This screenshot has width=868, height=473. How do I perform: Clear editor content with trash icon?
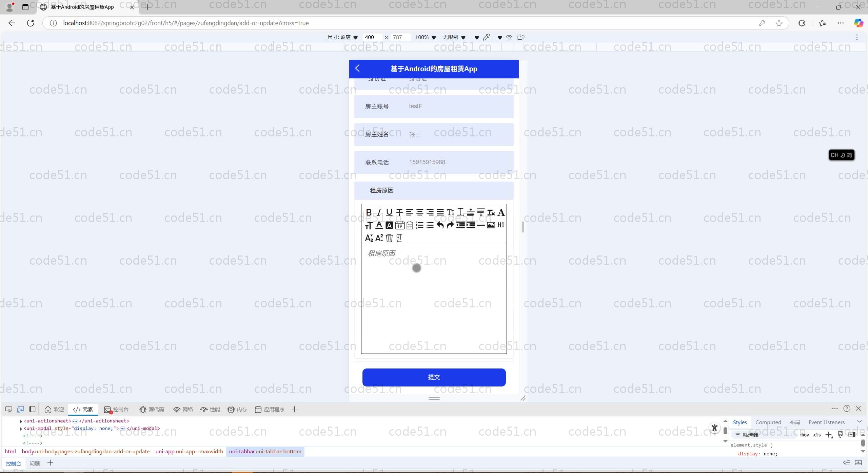389,238
